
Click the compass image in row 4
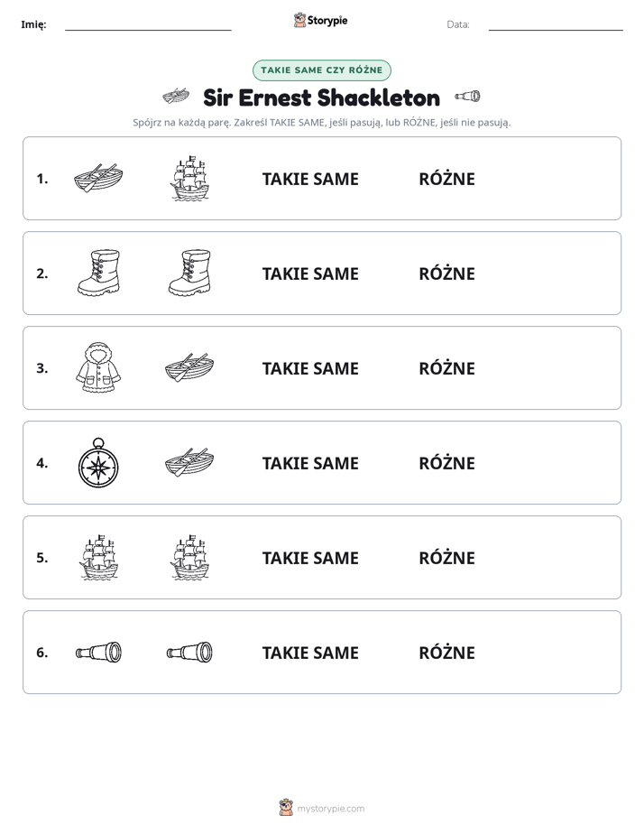(98, 463)
